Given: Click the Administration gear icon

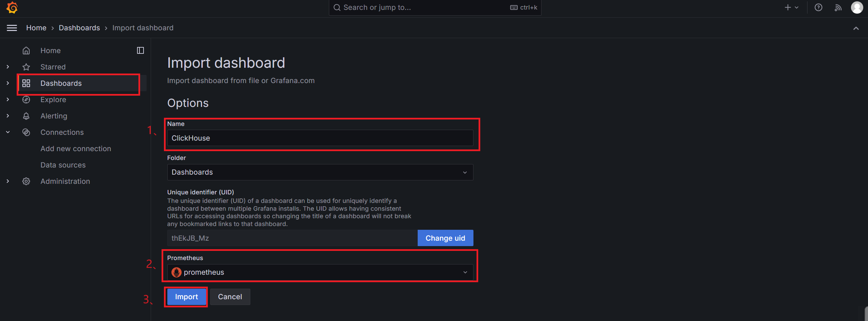Looking at the screenshot, I should [26, 181].
